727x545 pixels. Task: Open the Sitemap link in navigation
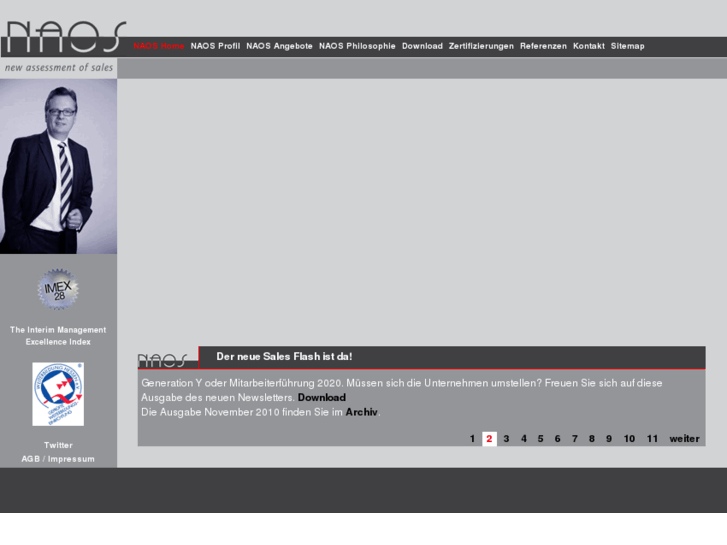tap(627, 46)
